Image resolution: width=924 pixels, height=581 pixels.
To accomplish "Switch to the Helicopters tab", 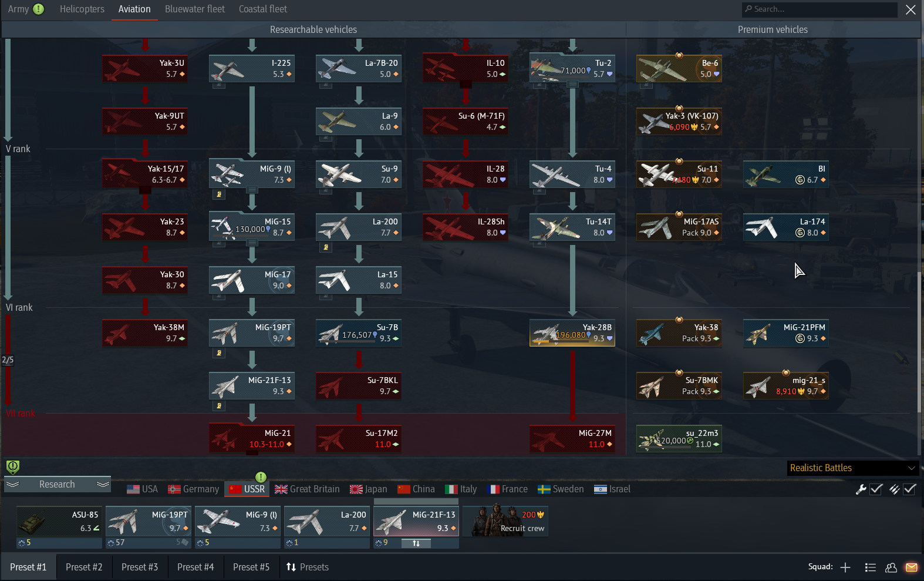I will coord(82,9).
